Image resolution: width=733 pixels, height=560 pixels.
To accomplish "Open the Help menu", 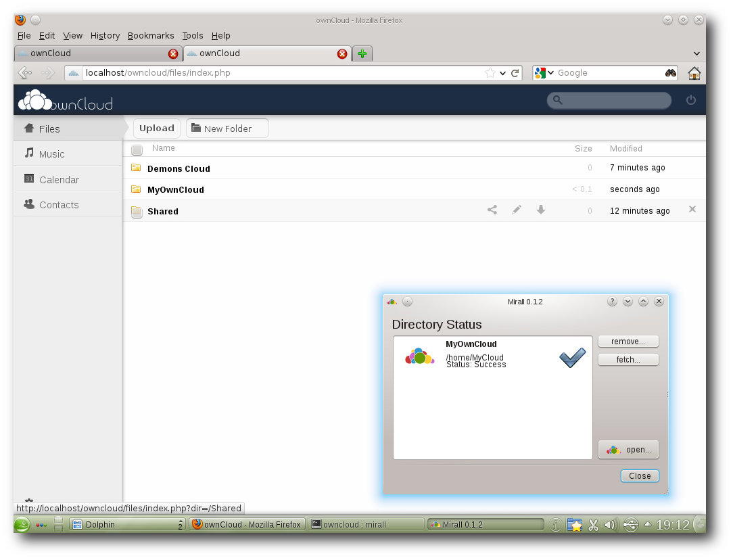I will click(x=220, y=36).
